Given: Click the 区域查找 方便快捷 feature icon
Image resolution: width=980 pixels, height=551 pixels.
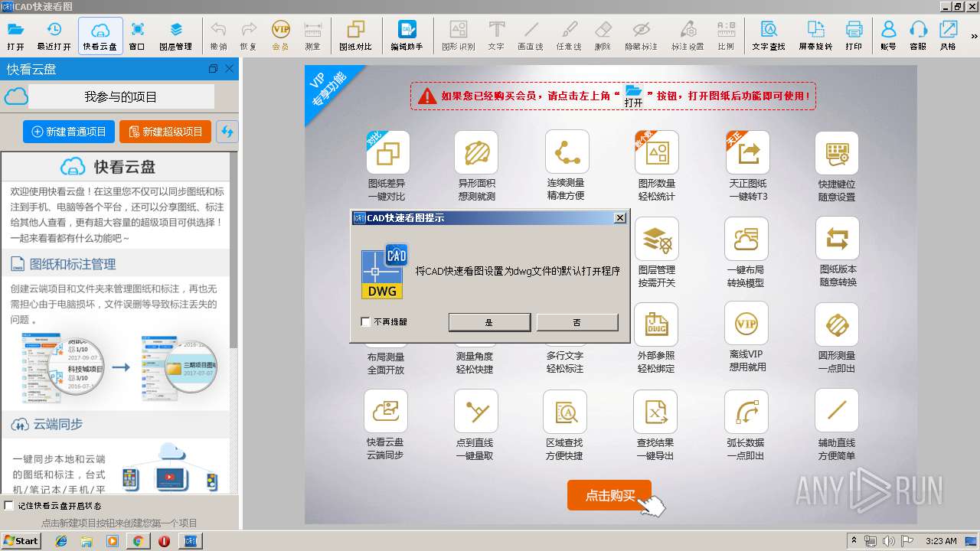Looking at the screenshot, I should click(565, 411).
